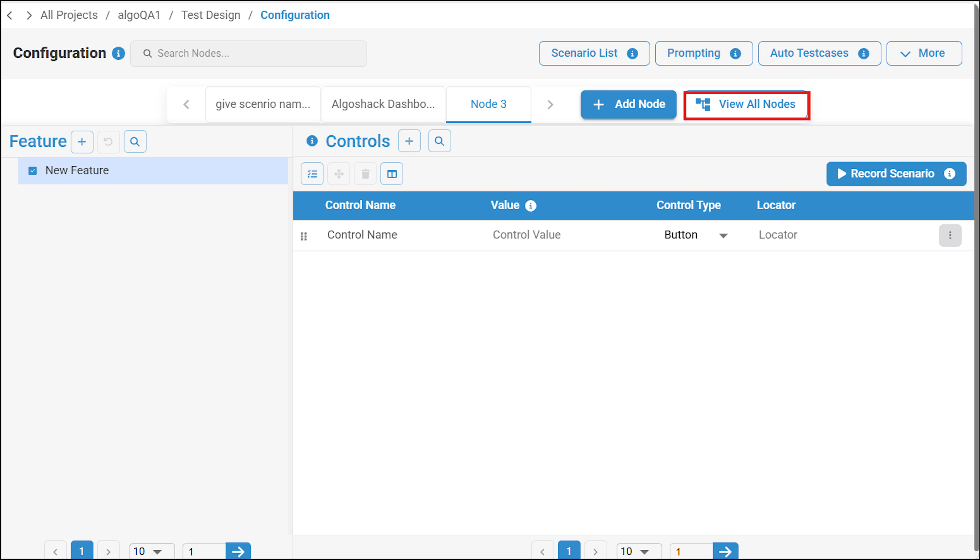This screenshot has width=980, height=560.
Task: Open Controls page size dropdown showing 10
Action: [x=639, y=551]
